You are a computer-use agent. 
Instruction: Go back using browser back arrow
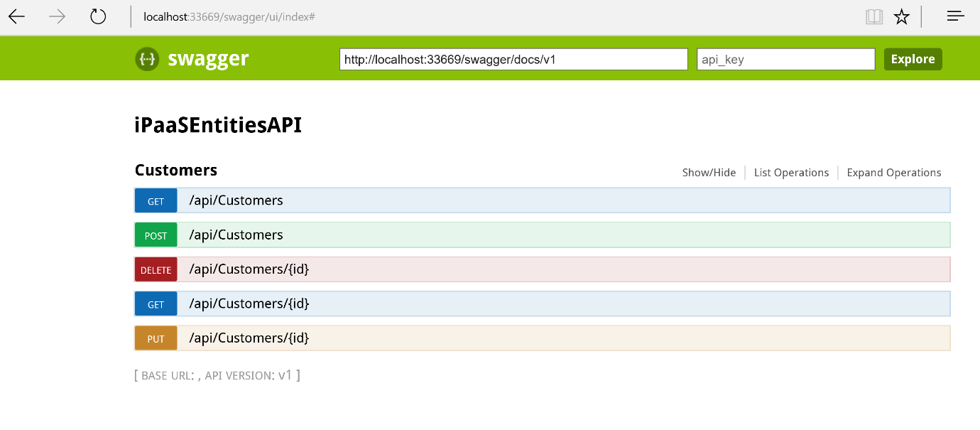point(16,16)
